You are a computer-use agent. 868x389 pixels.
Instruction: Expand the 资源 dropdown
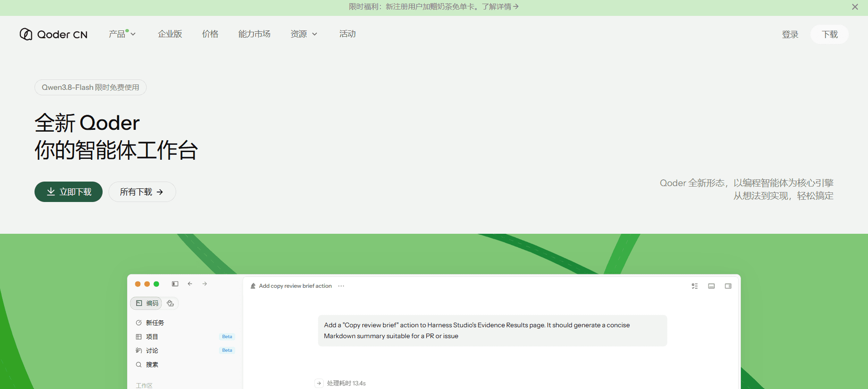click(304, 34)
